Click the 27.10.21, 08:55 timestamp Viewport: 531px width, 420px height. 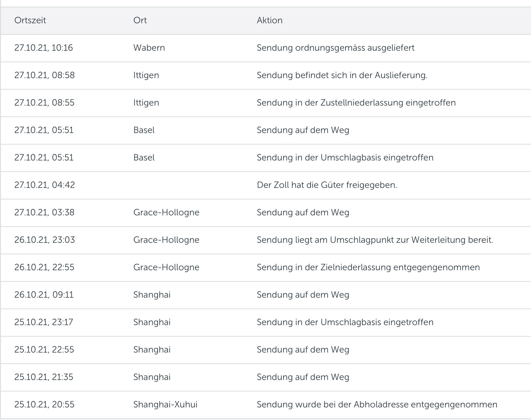(45, 103)
